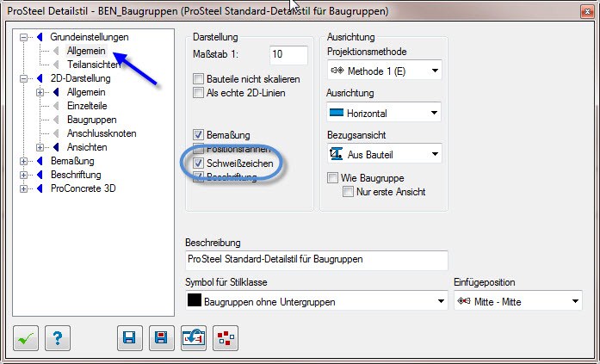
Task: Click the red floppy disk save-as icon
Action: pos(162,338)
